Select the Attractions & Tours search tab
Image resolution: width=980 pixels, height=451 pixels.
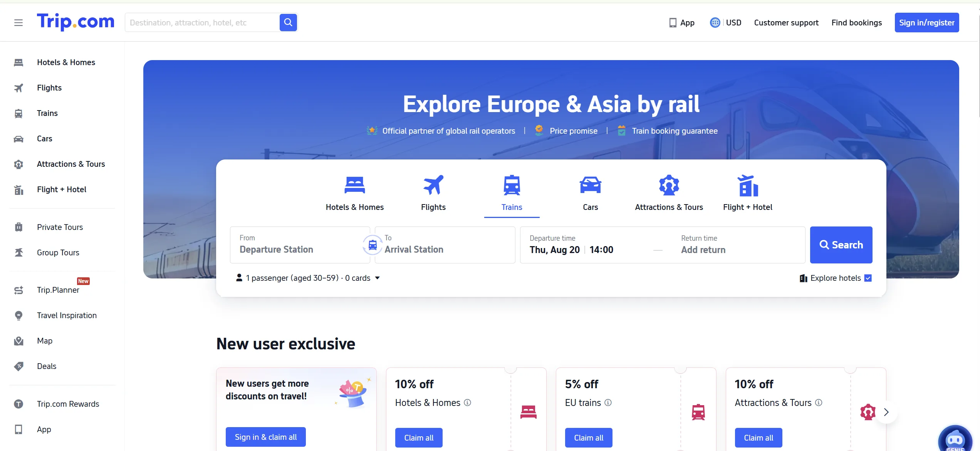(x=669, y=193)
